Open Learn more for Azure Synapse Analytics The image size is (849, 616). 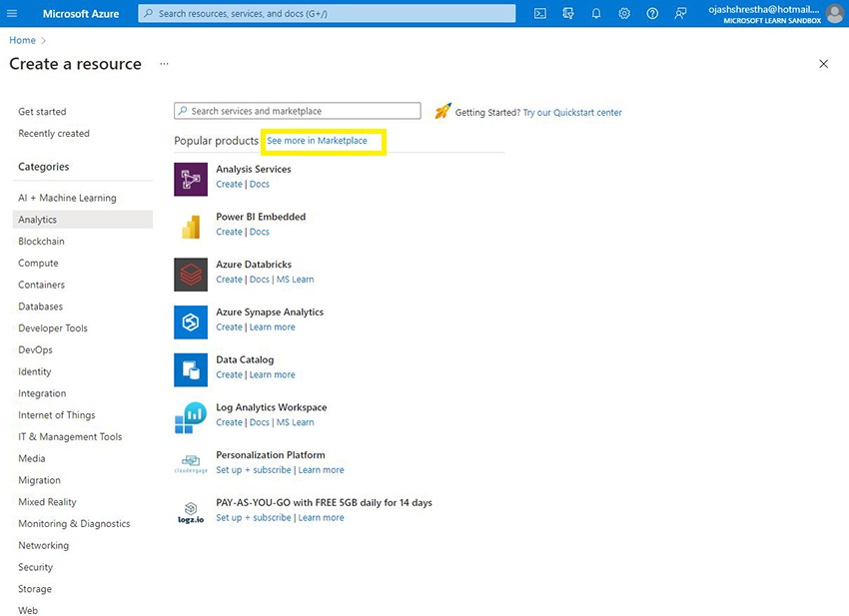pyautogui.click(x=273, y=326)
